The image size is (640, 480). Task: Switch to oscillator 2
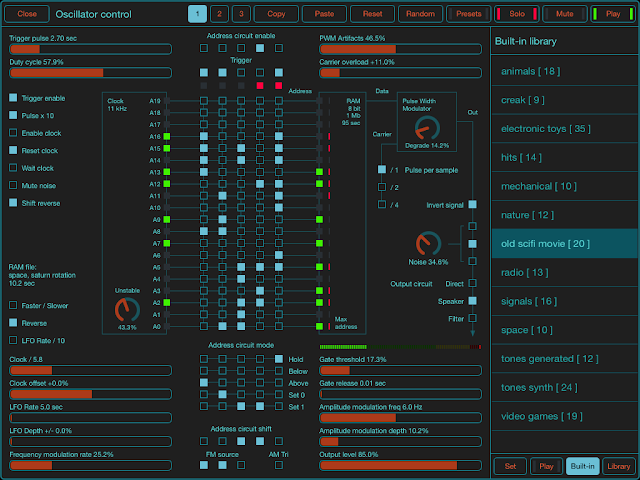pyautogui.click(x=220, y=14)
